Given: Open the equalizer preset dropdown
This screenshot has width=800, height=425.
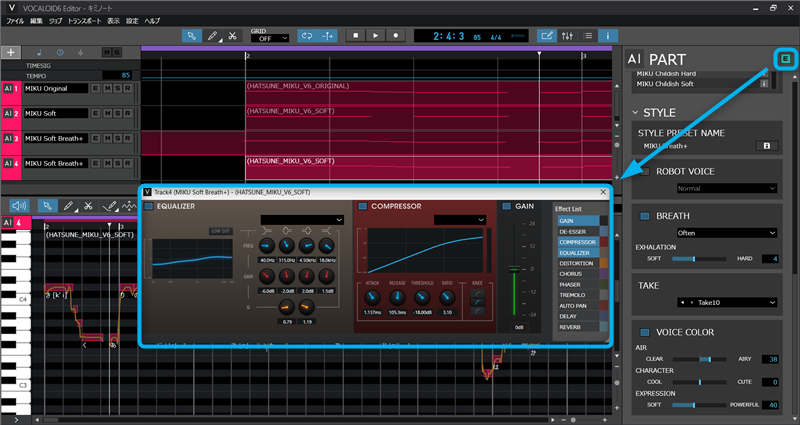Looking at the screenshot, I should coord(302,219).
